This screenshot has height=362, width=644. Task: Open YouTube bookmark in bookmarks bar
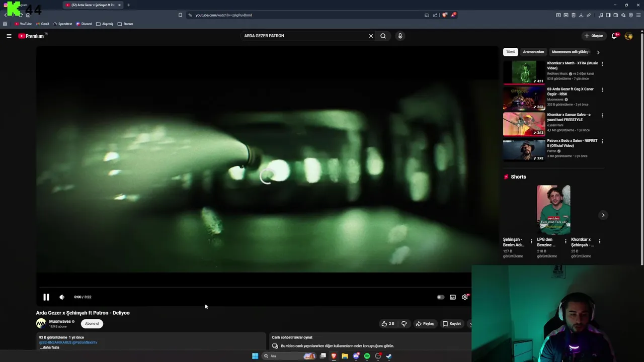[x=23, y=24]
